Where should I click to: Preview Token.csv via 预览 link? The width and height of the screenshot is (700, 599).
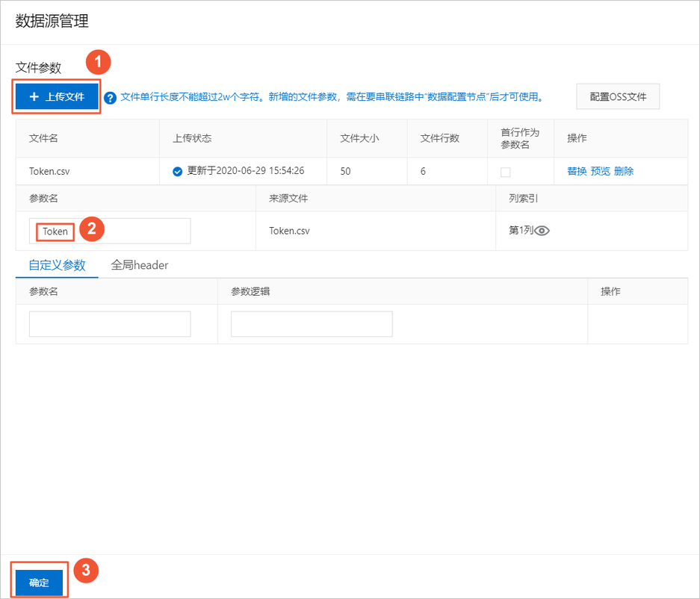[x=600, y=171]
